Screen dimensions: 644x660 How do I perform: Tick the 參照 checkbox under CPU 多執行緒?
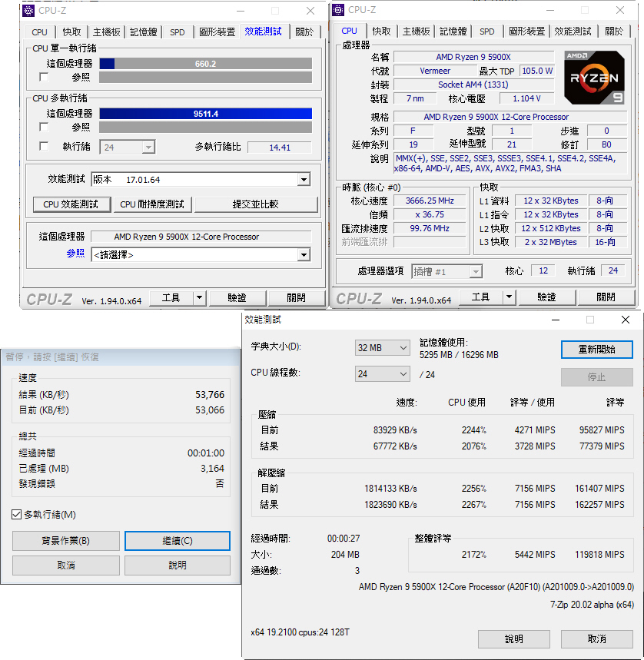[44, 127]
